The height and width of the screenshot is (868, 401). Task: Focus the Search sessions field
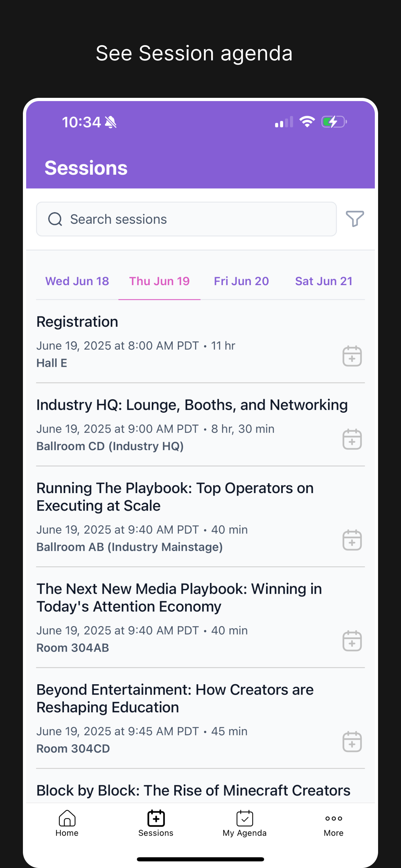[186, 219]
